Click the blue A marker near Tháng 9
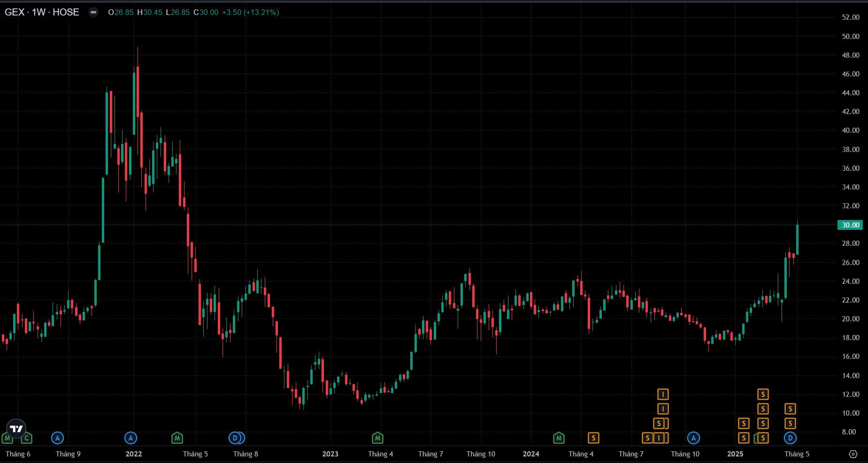 coord(57,438)
